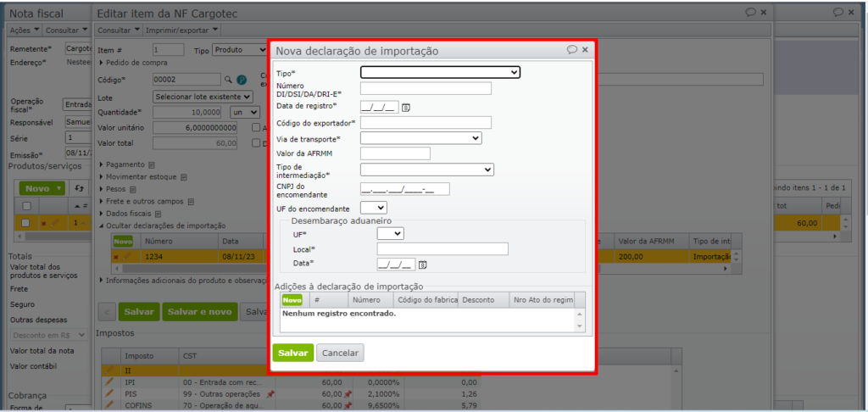Tick the checkbox in the products row 1
Screen dimensions: 868x412
point(25,223)
